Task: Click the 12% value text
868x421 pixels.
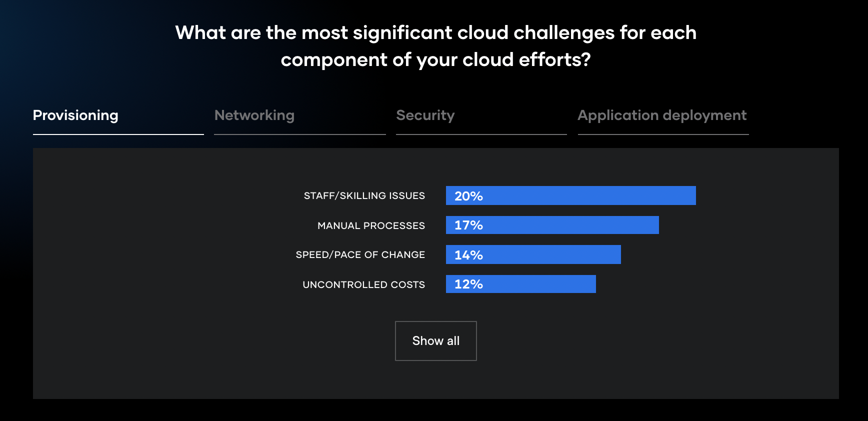Action: pyautogui.click(x=468, y=284)
